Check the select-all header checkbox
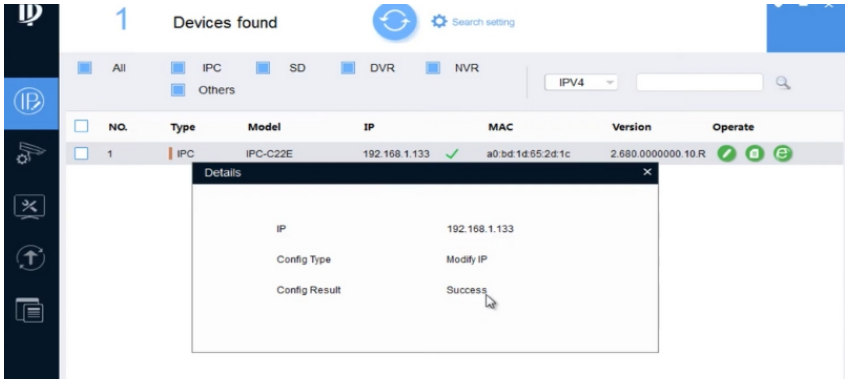Viewport: 856px width, 379px height. [x=81, y=126]
